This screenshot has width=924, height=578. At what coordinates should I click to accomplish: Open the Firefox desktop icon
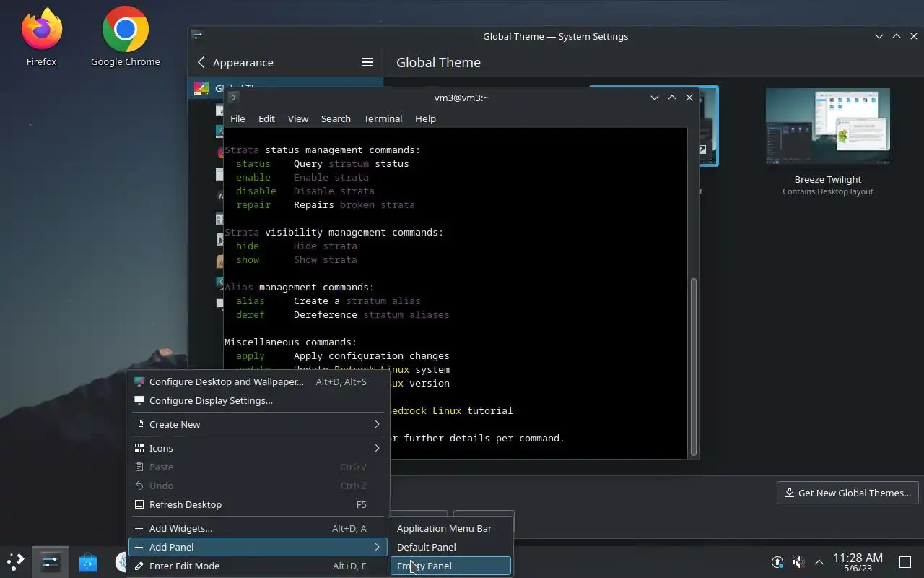click(41, 38)
